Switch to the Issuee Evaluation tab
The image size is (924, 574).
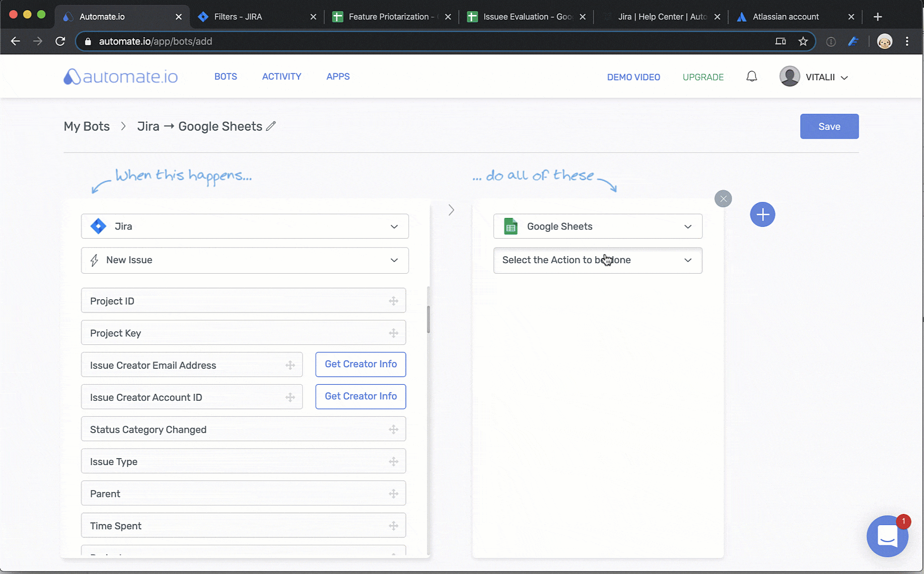(526, 16)
